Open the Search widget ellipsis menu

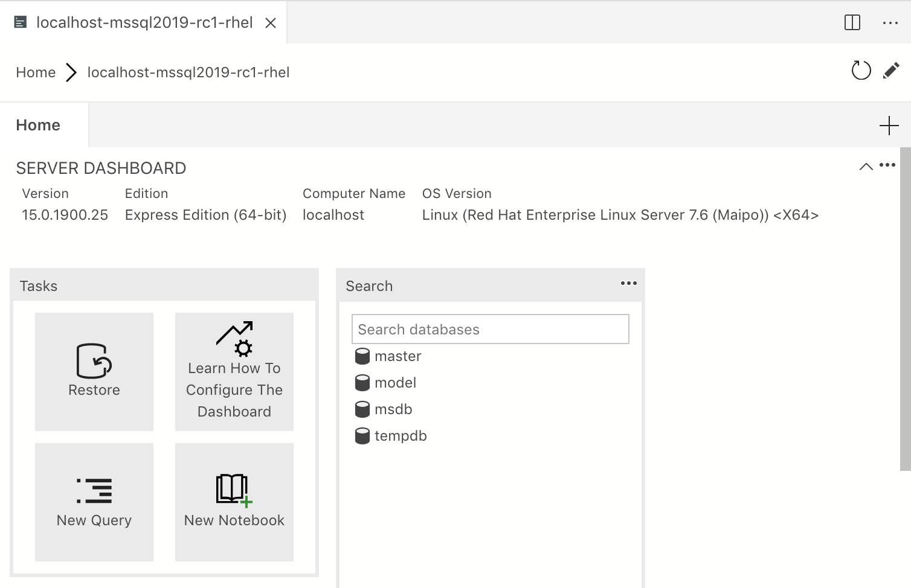point(628,283)
